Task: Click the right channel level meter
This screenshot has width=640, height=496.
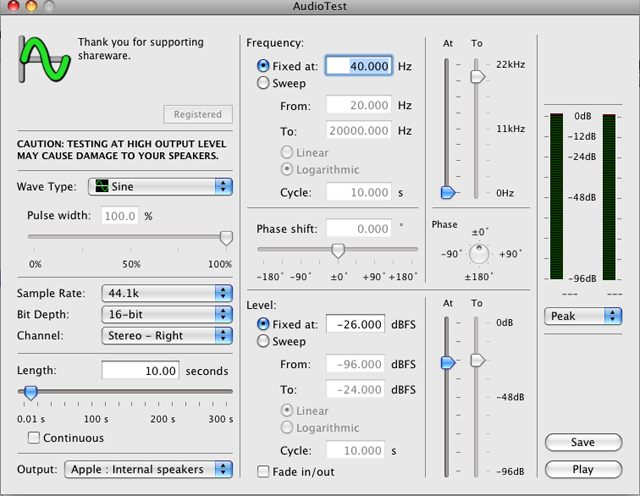Action: [x=609, y=197]
